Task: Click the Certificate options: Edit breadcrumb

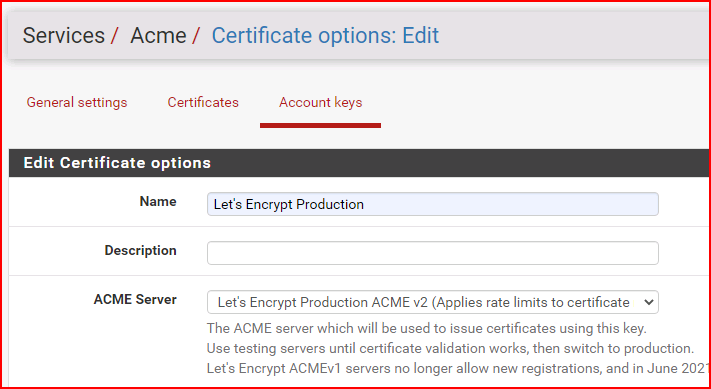Action: [x=325, y=35]
